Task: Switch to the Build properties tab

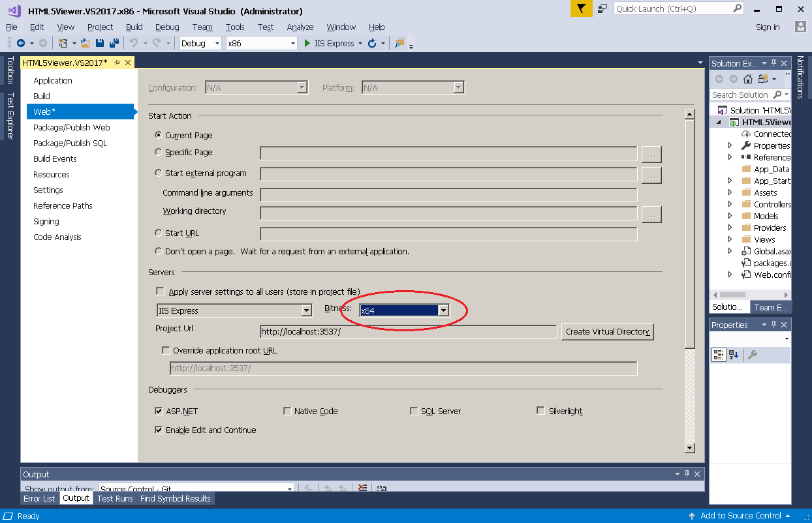Action: [42, 96]
